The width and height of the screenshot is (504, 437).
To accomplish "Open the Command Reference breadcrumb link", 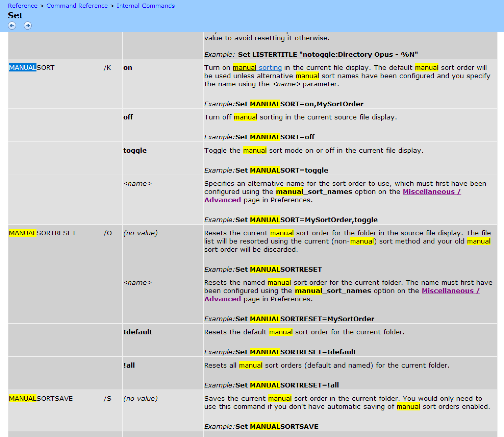I will (x=77, y=6).
